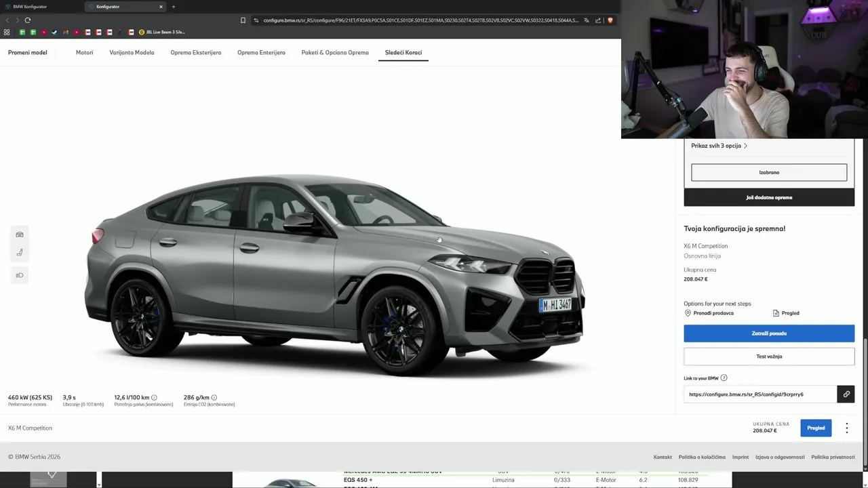This screenshot has width=868, height=488.
Task: Open Politika o kolačićima footer link
Action: point(702,457)
